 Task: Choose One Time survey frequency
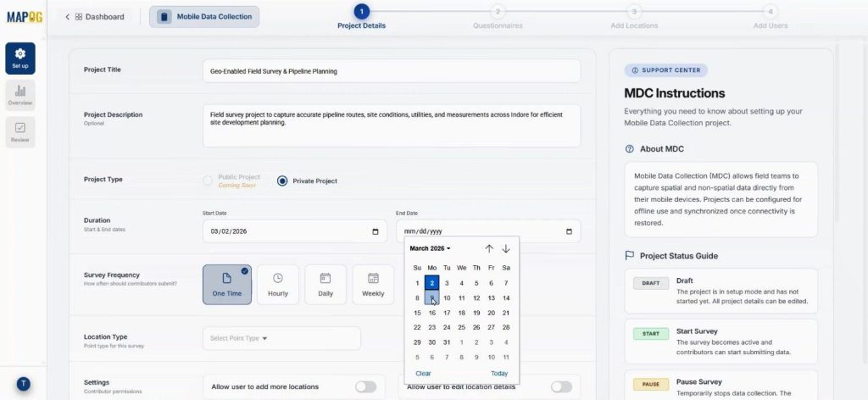tap(227, 285)
